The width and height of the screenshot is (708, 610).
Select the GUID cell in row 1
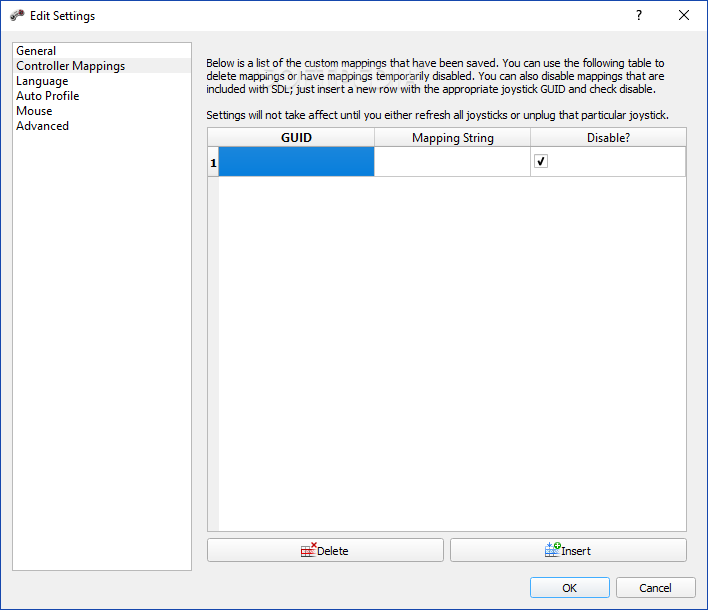tap(296, 162)
